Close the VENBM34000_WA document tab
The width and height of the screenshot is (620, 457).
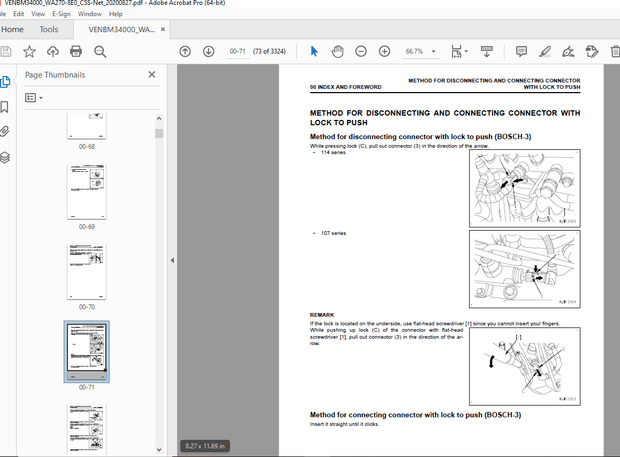coord(163,29)
